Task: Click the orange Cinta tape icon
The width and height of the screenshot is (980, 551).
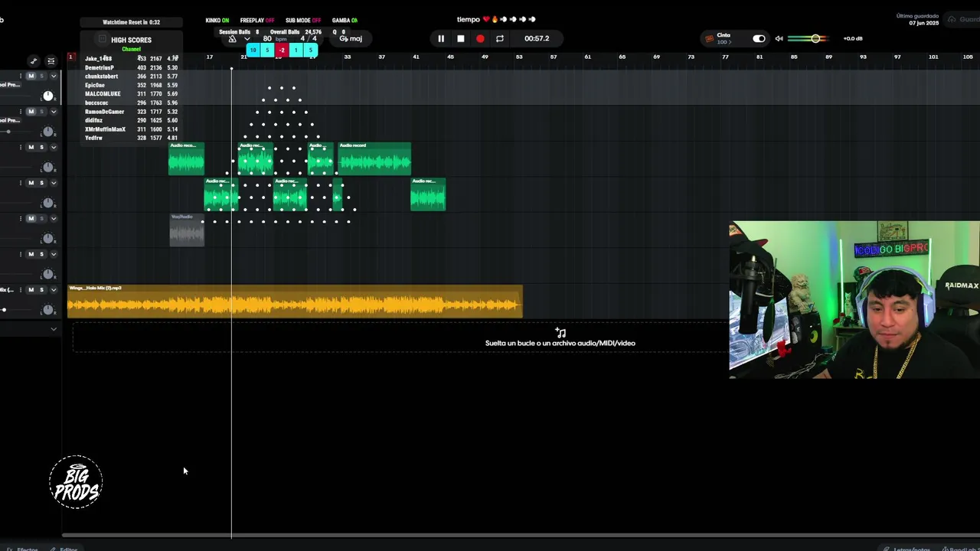Action: pyautogui.click(x=709, y=38)
